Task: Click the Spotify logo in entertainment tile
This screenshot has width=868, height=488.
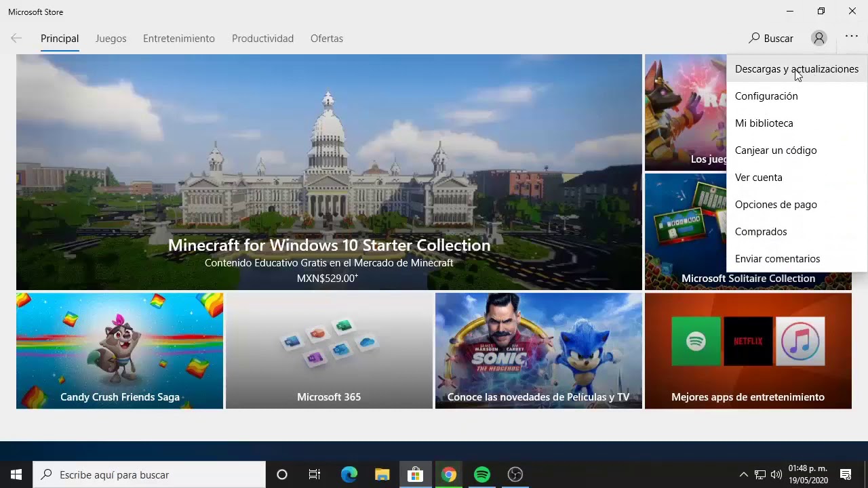Action: coord(696,341)
